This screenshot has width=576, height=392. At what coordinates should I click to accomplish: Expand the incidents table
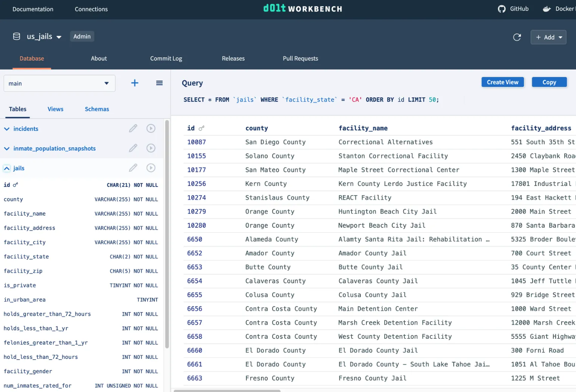point(7,129)
